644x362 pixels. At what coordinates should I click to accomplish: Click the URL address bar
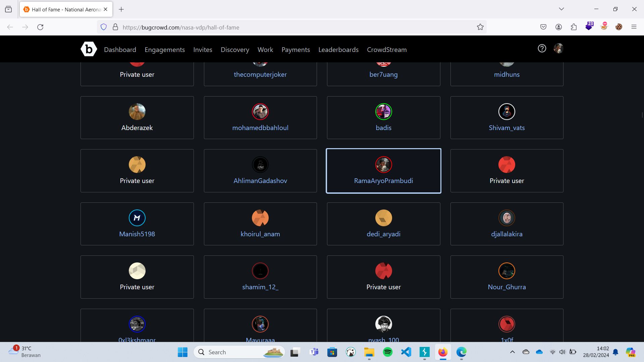pos(295,27)
